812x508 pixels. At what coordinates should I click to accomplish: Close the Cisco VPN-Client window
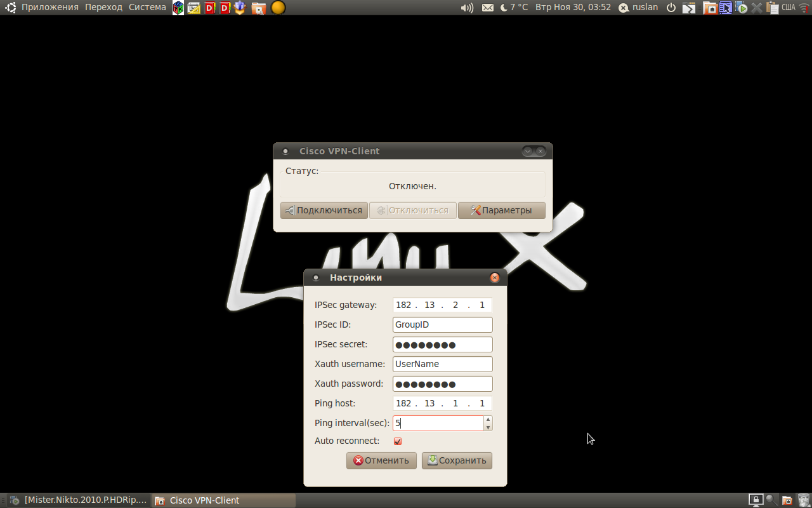click(540, 151)
